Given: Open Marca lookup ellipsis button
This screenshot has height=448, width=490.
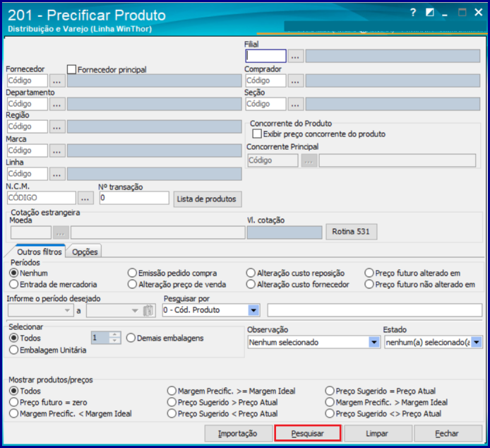Looking at the screenshot, I should 57,151.
